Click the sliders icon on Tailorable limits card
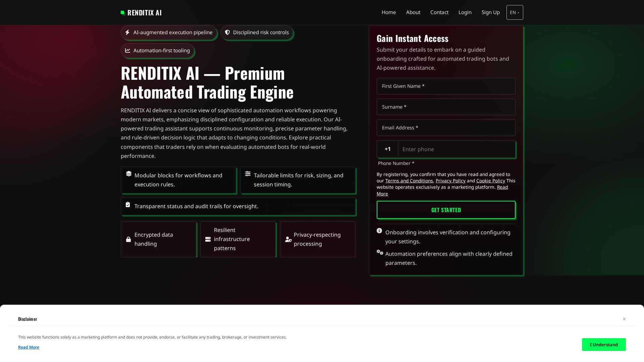 [248, 174]
